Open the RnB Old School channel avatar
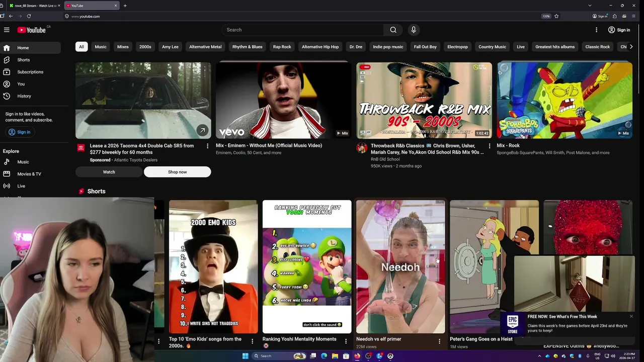Viewport: 644px width, 362px height. coord(362,148)
